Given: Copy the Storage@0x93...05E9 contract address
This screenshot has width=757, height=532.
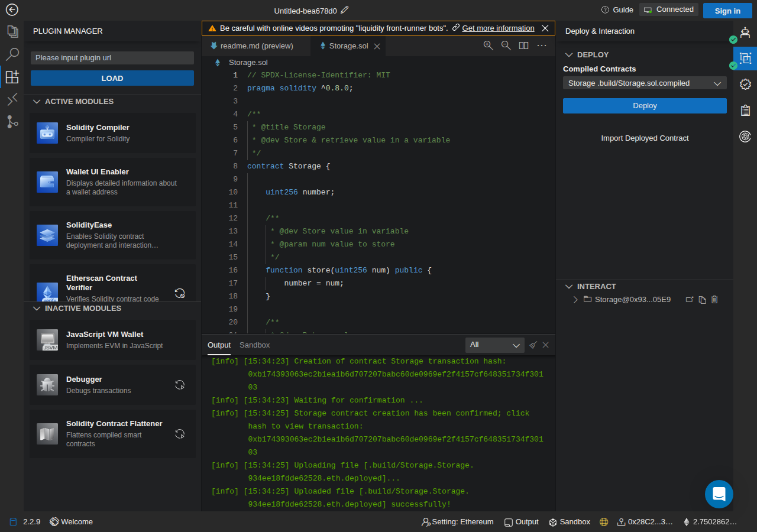Looking at the screenshot, I should click(702, 300).
